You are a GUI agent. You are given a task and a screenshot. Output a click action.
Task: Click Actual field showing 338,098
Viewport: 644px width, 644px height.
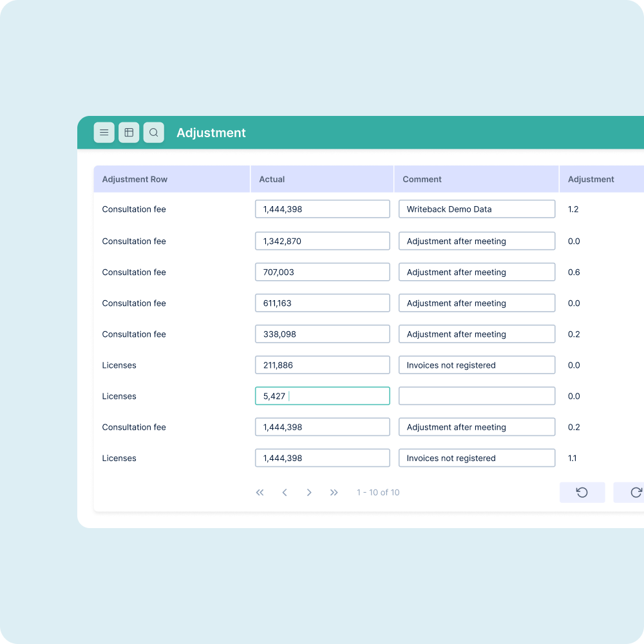(x=322, y=334)
